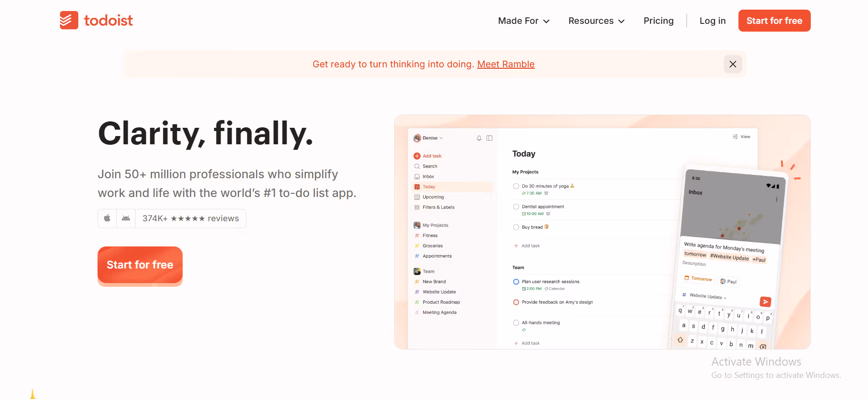The width and height of the screenshot is (868, 399).
Task: Check off Buy bread task
Action: [516, 227]
